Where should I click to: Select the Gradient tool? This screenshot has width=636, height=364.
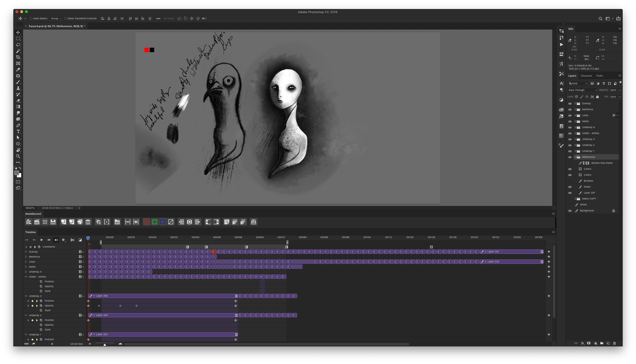18,107
